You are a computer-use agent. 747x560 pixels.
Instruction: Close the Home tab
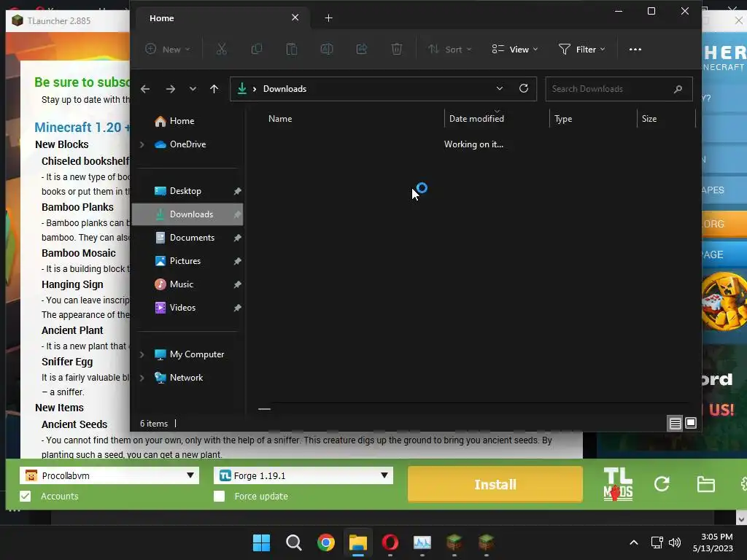295,17
